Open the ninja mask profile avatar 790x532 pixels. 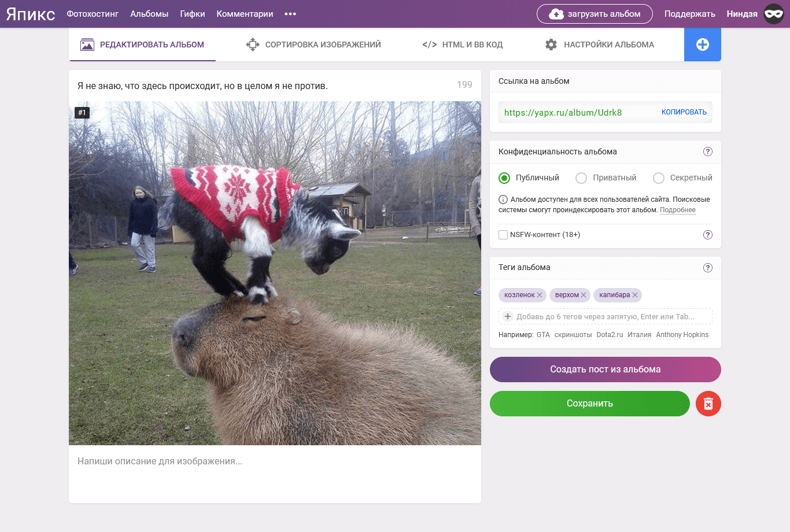click(x=773, y=14)
